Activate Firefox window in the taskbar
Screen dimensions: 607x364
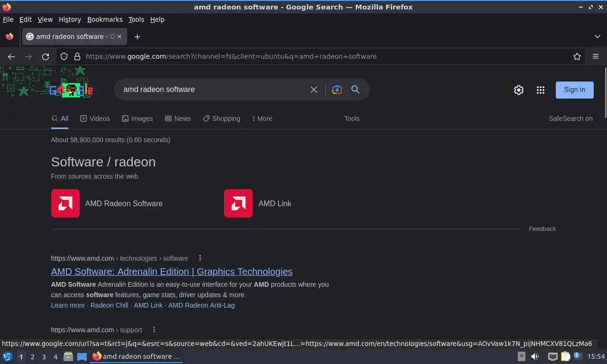point(137,356)
